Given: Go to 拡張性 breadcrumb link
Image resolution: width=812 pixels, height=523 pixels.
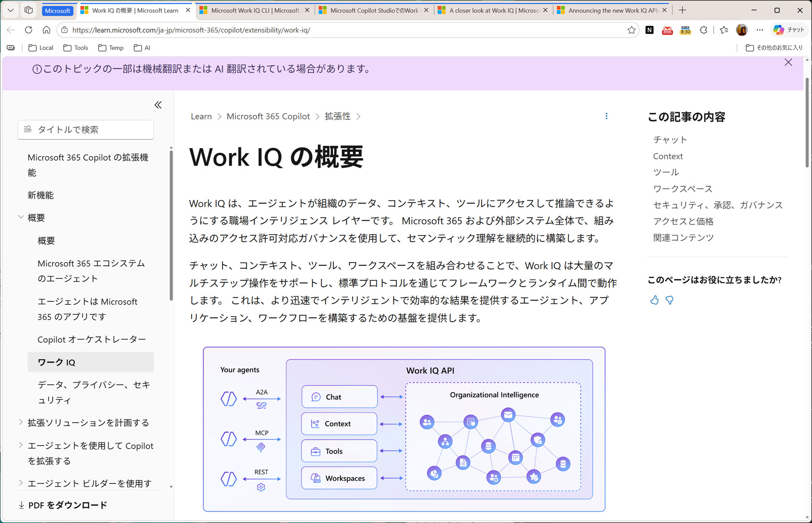Looking at the screenshot, I should [x=337, y=116].
